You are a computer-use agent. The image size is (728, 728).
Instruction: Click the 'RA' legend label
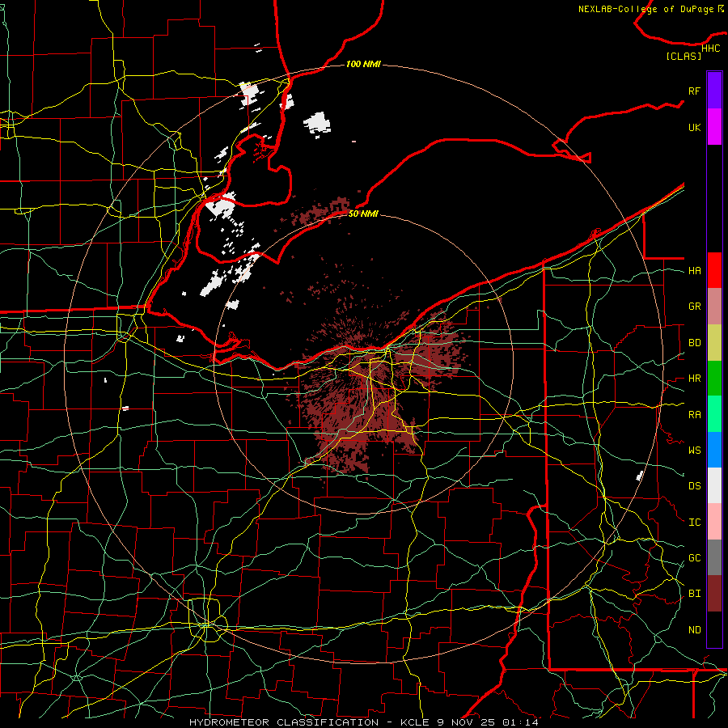click(694, 415)
